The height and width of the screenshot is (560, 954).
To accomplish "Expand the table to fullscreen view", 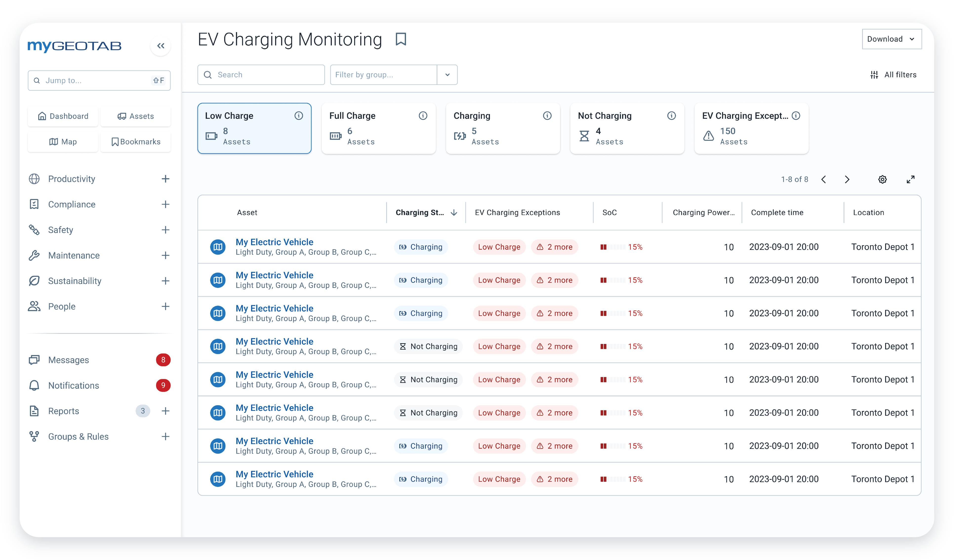I will [911, 179].
